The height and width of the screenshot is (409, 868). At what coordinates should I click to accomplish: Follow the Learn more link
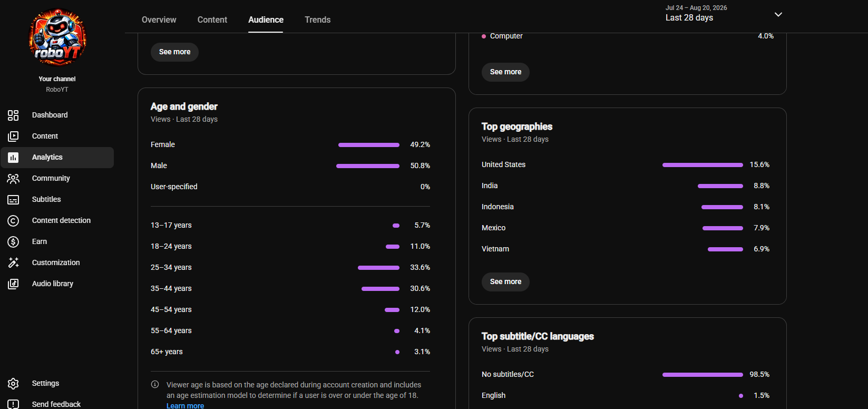coord(185,406)
